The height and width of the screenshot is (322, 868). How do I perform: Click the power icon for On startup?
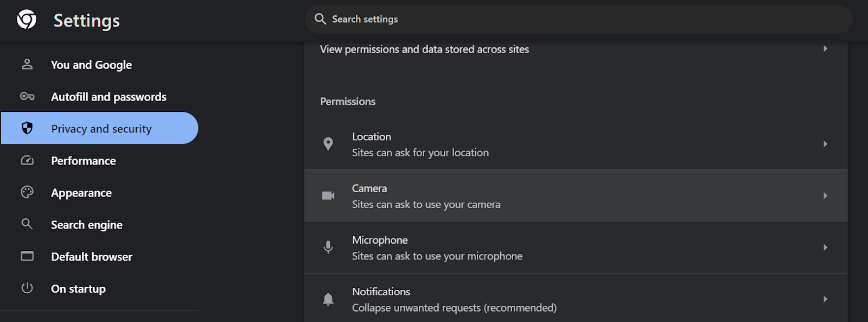(x=27, y=288)
